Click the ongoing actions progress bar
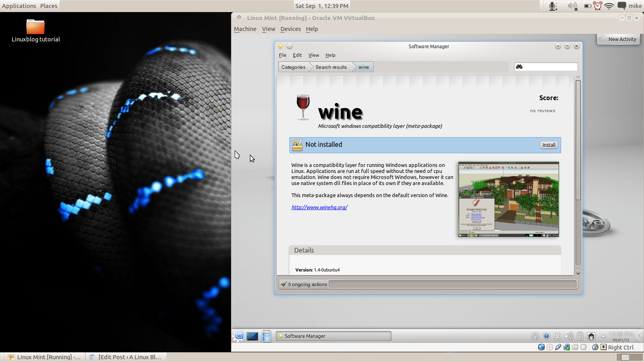This screenshot has height=362, width=644. tap(453, 284)
